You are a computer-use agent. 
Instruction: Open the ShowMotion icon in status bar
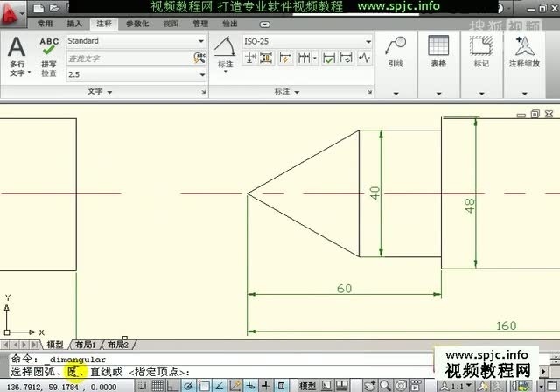point(416,386)
